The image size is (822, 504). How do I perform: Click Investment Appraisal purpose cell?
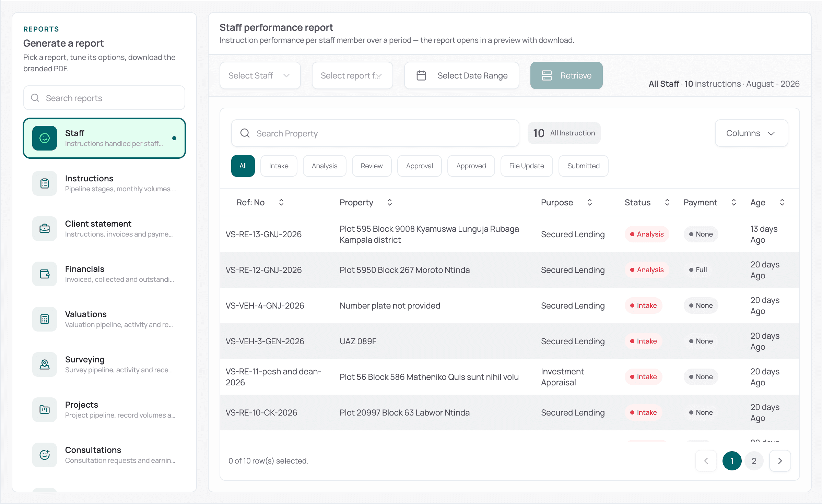[562, 377]
